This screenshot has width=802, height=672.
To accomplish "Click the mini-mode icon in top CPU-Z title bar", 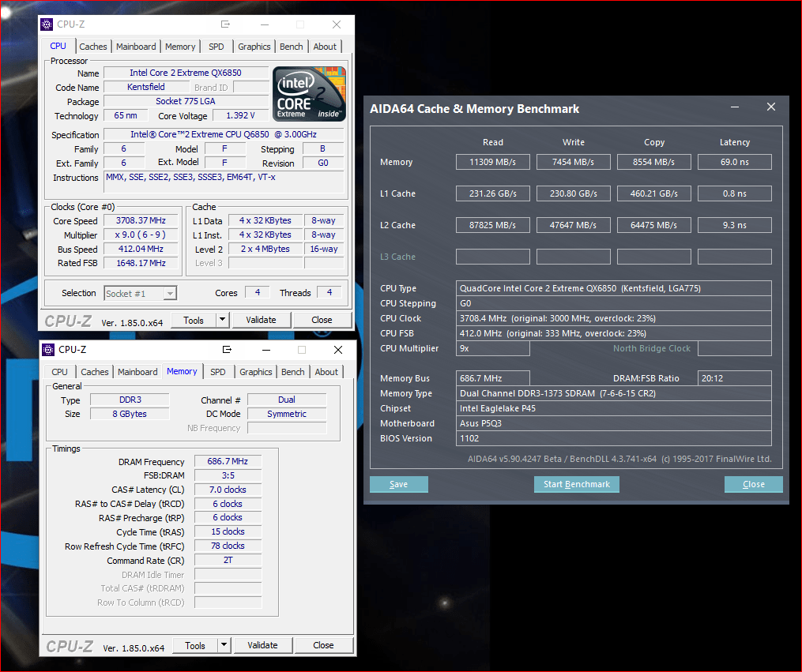I will click(225, 24).
